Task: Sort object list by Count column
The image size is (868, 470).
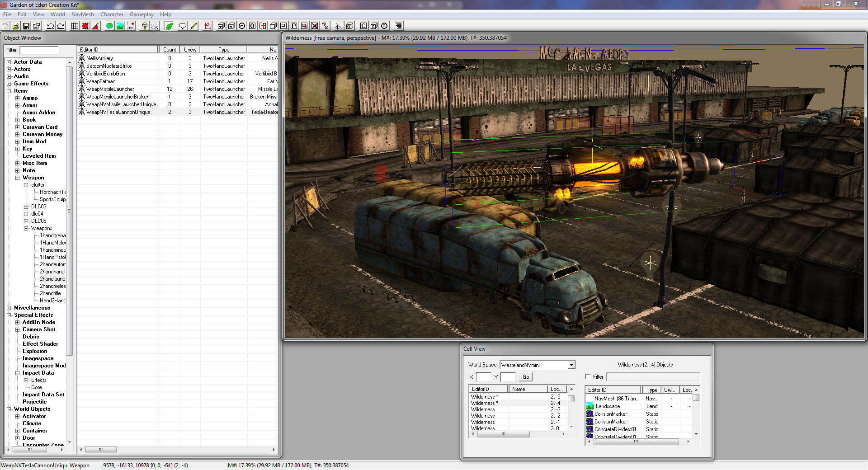Action: click(170, 50)
